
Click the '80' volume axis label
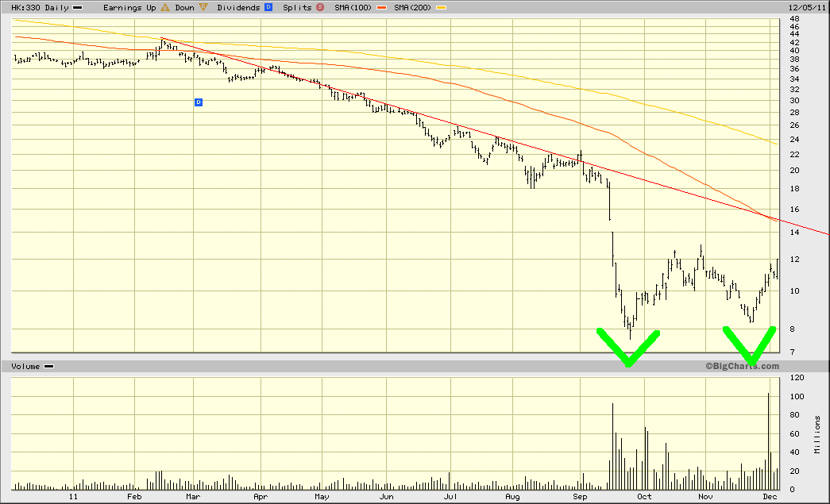[794, 415]
